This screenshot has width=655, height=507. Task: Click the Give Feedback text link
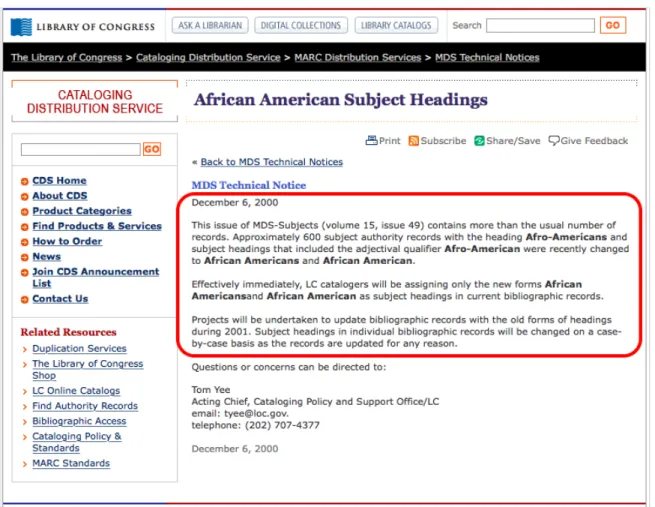594,141
